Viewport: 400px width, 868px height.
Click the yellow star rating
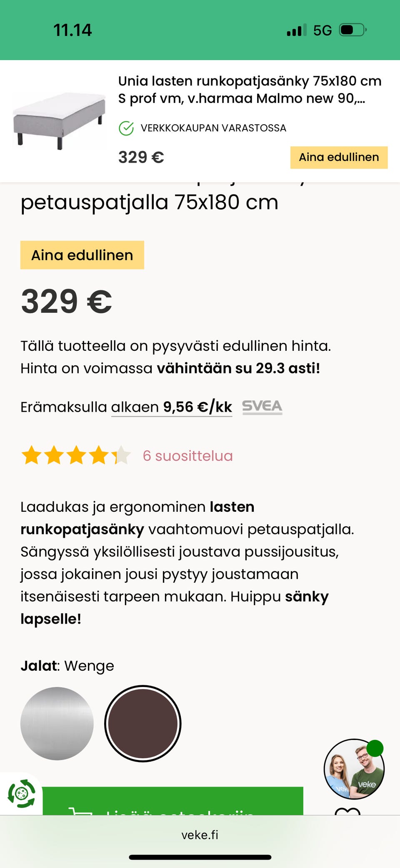(x=76, y=455)
